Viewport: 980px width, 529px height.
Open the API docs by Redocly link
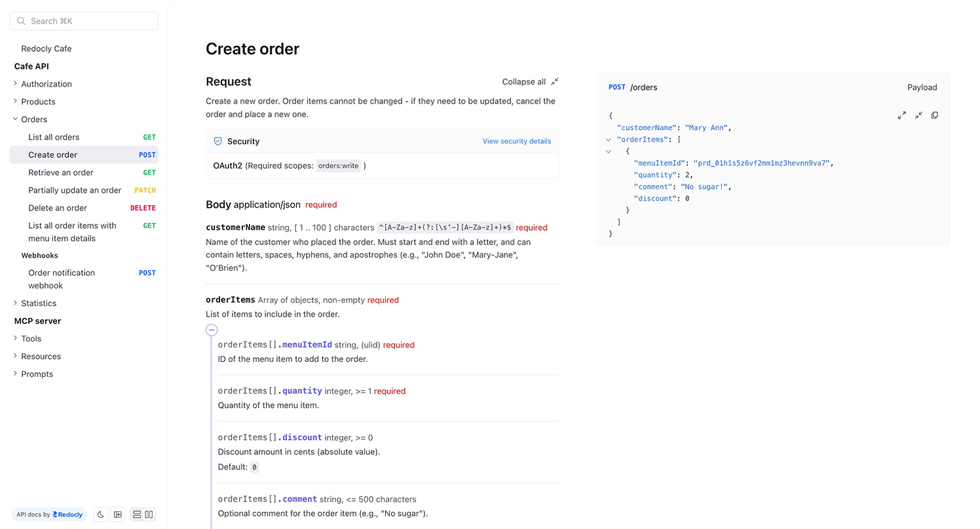tap(50, 515)
